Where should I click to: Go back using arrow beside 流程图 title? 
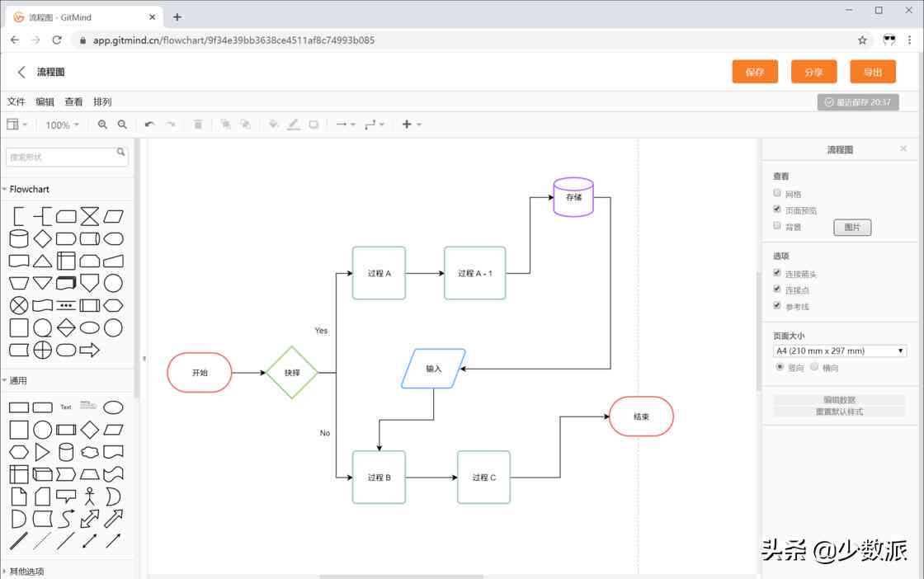pos(21,72)
